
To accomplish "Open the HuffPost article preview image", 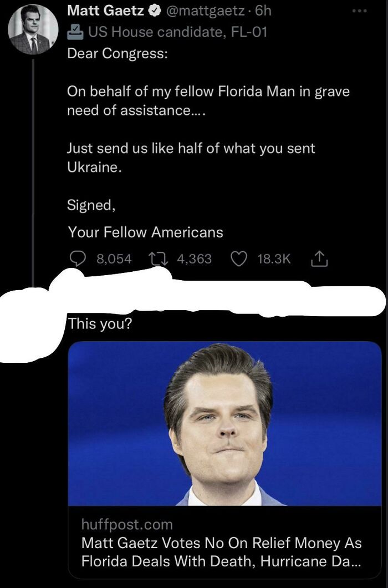I will [225, 423].
